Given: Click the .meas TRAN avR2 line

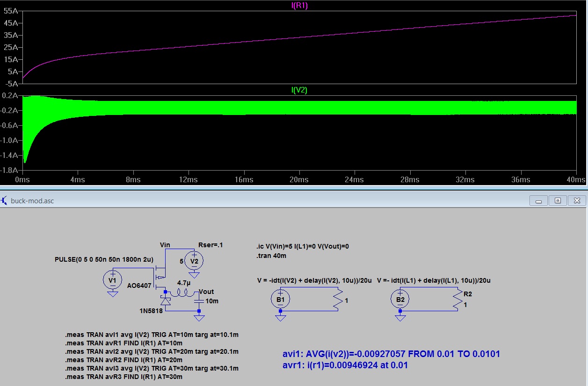Looking at the screenshot, I should click(124, 360).
